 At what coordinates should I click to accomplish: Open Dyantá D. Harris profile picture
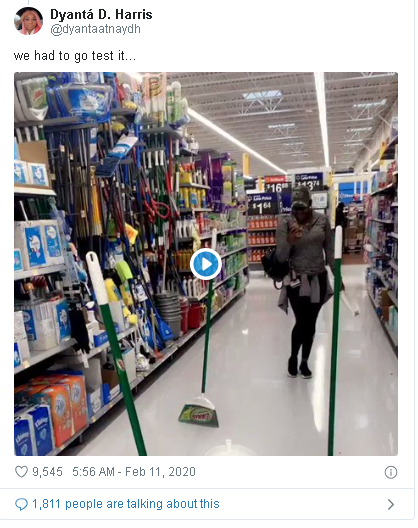tap(28, 21)
